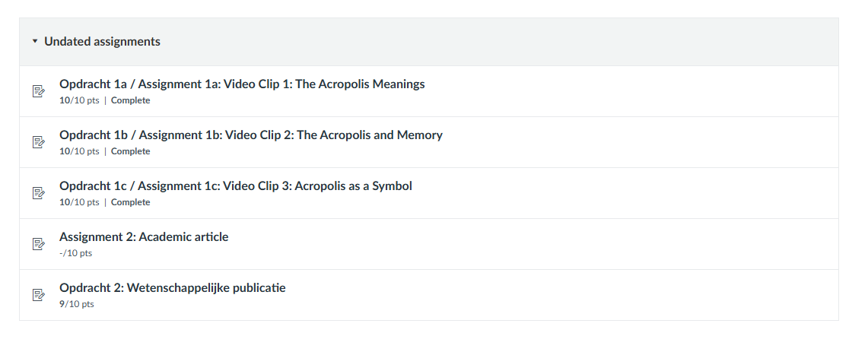Open Video Clip 1: The Acropolis Meanings
Image resolution: width=868 pixels, height=352 pixels.
point(242,84)
